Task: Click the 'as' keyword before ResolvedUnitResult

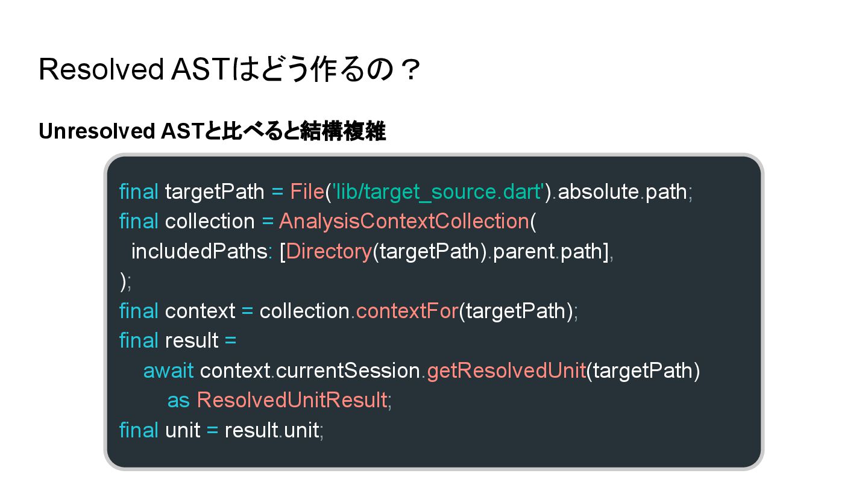Action: [x=178, y=400]
